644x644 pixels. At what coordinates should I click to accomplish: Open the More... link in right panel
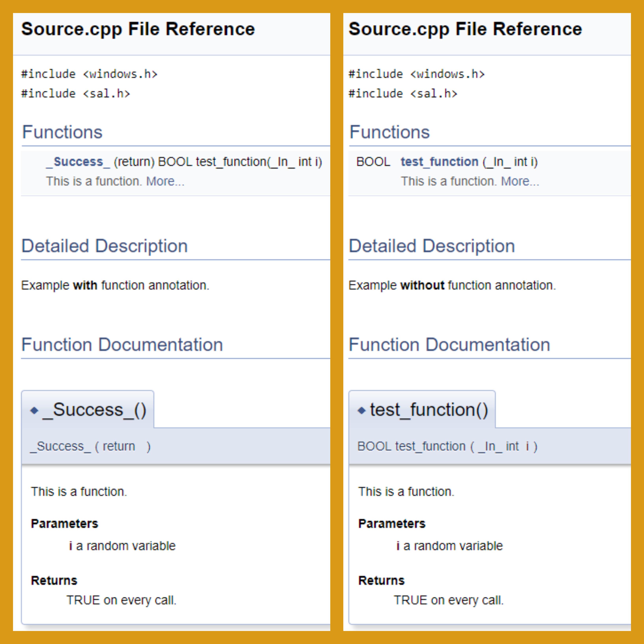click(520, 181)
